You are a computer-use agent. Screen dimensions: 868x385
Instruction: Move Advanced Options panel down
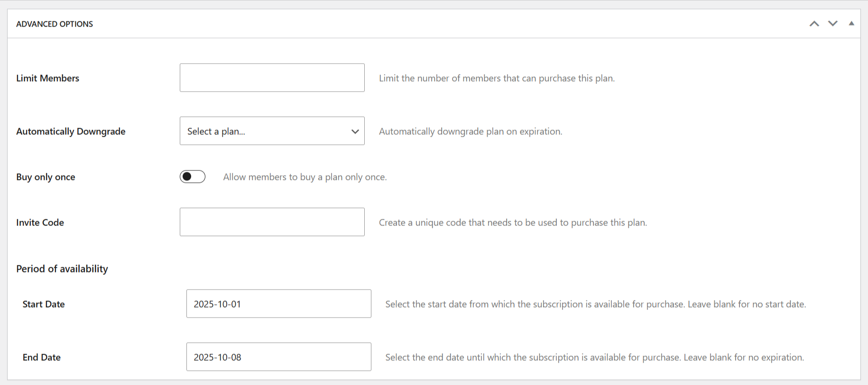point(832,24)
